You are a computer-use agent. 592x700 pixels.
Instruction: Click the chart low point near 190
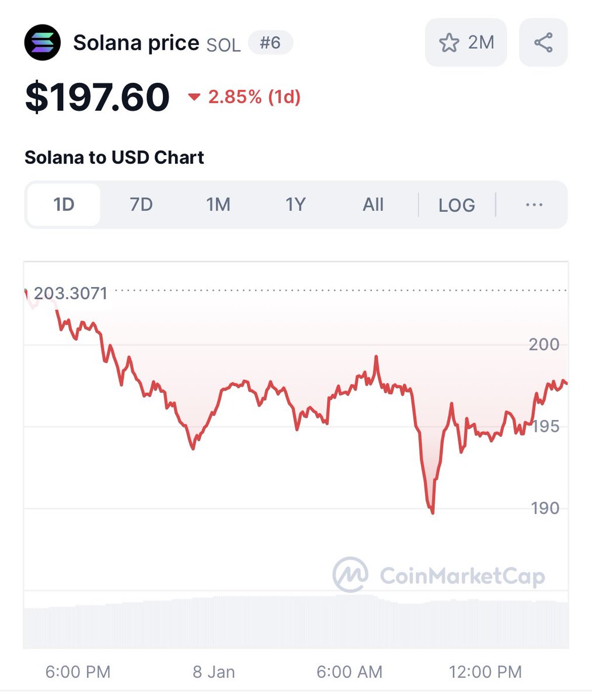(432, 512)
